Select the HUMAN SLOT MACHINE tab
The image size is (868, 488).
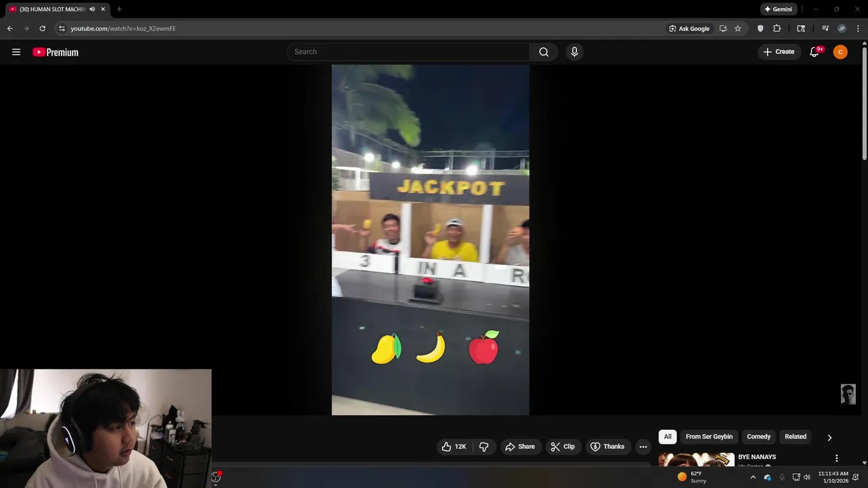click(57, 9)
